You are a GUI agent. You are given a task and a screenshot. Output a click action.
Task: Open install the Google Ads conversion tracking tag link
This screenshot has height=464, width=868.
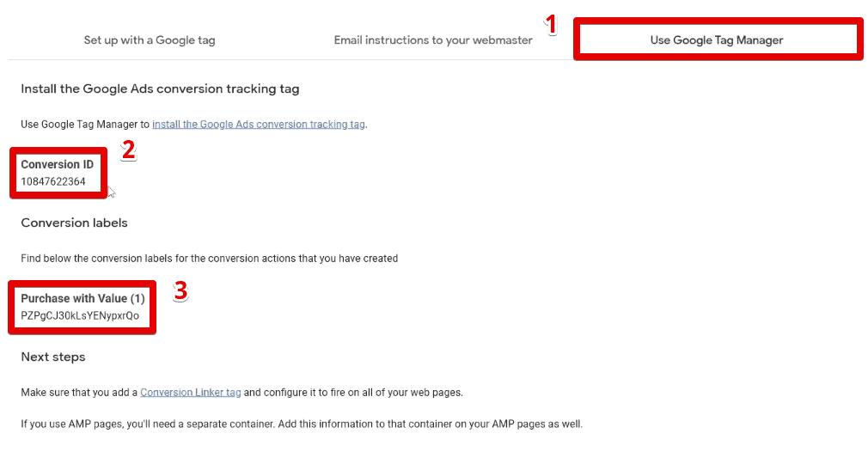click(259, 124)
